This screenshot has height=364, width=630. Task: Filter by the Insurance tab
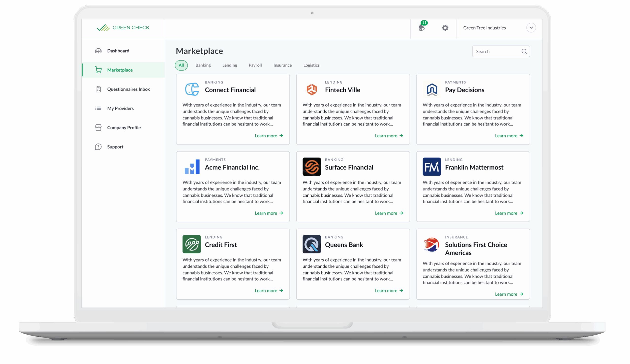tap(282, 65)
